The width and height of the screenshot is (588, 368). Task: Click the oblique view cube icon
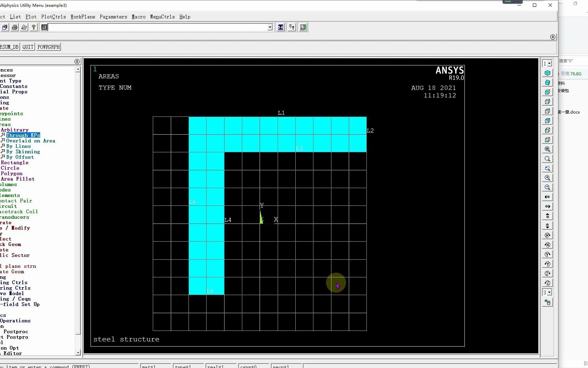[548, 82]
